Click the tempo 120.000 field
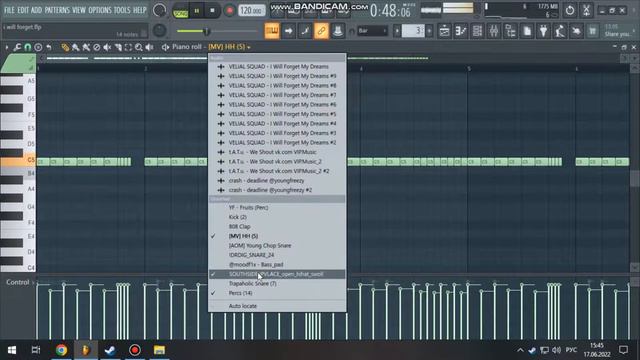This screenshot has height=360, width=640. click(251, 11)
